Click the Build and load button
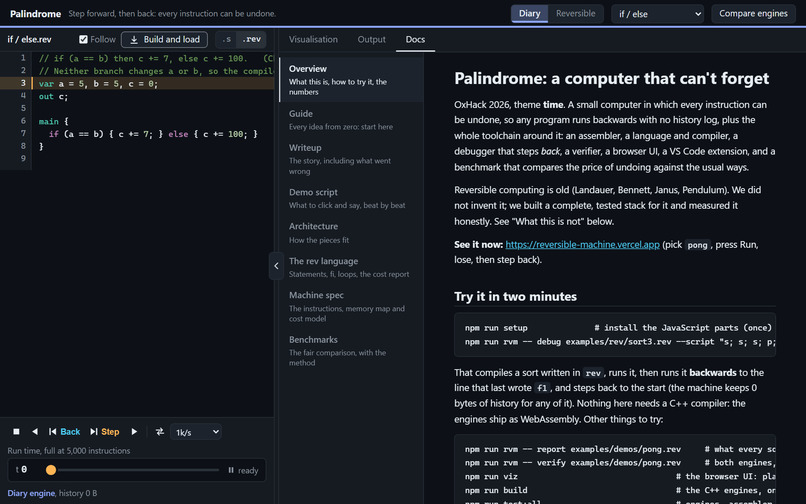Viewport: 806px width, 504px height. click(164, 40)
